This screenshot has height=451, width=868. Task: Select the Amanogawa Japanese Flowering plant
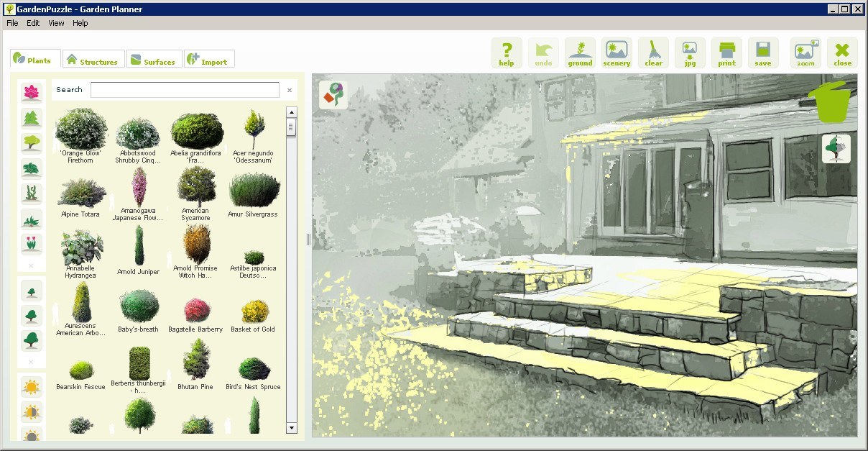(138, 194)
